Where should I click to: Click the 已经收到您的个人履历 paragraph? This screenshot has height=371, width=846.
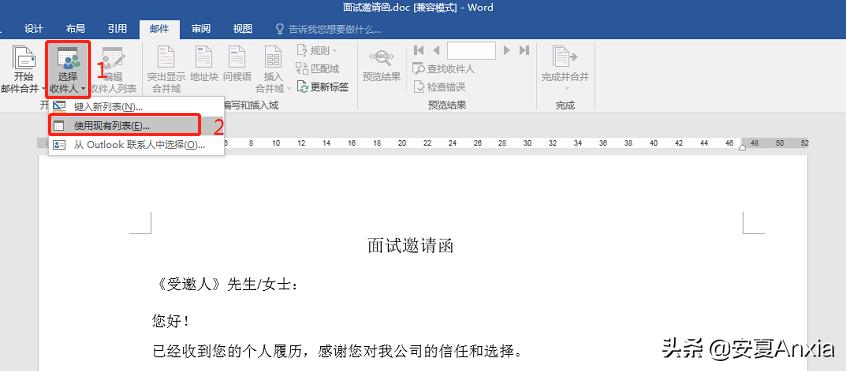click(x=338, y=352)
